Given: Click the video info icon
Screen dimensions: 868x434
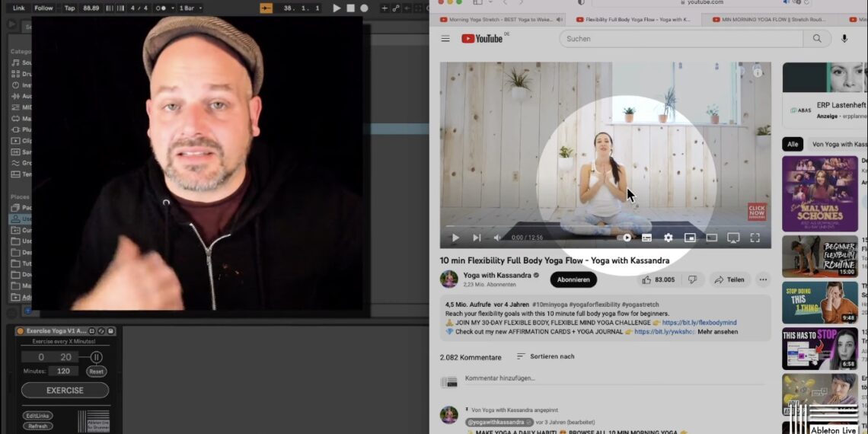Looking at the screenshot, I should pos(758,72).
